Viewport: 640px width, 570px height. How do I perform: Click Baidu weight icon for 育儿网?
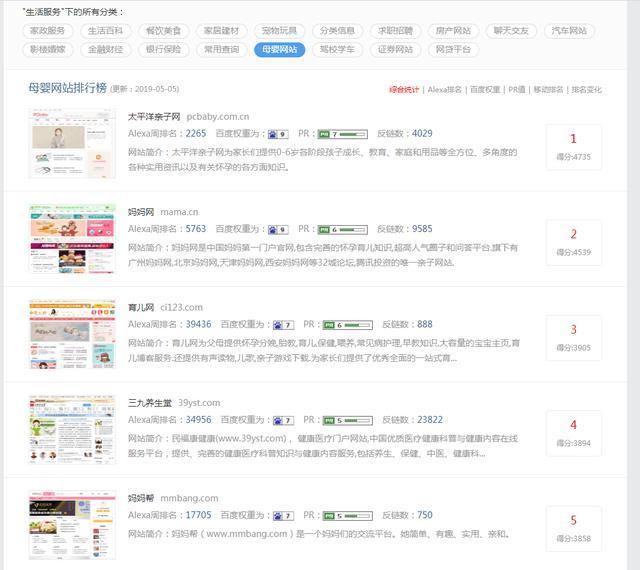pos(284,325)
